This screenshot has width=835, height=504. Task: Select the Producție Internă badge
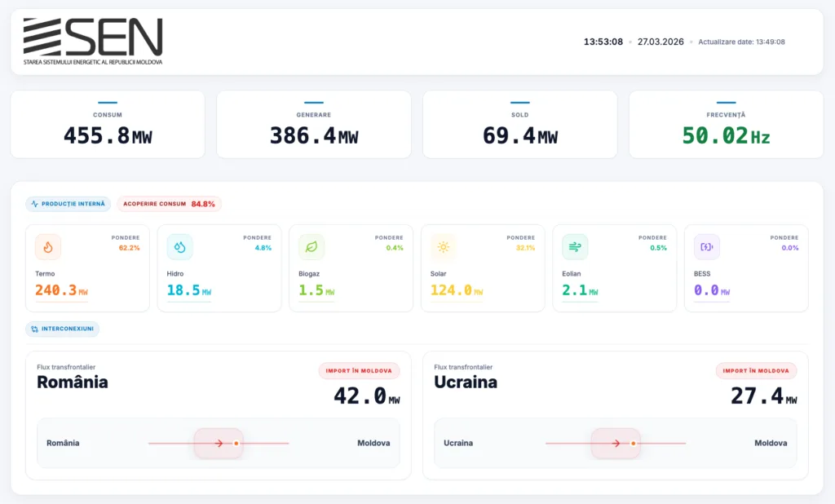[68, 204]
